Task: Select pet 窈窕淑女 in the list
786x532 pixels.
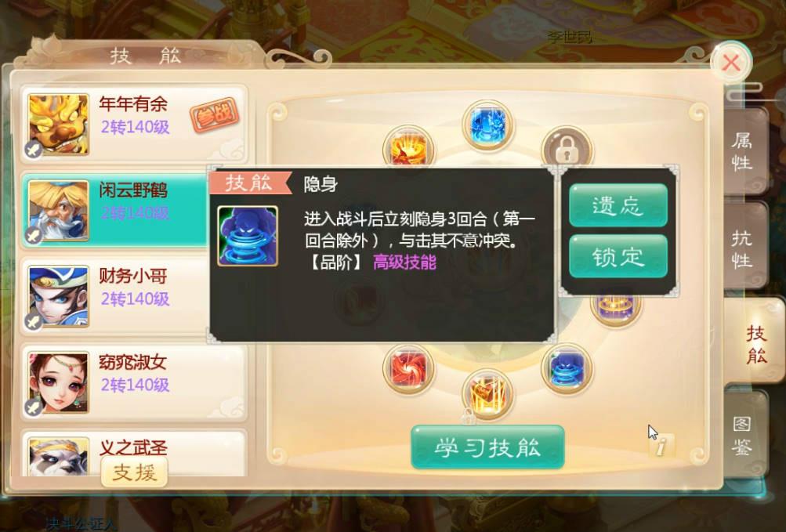Action: click(134, 382)
